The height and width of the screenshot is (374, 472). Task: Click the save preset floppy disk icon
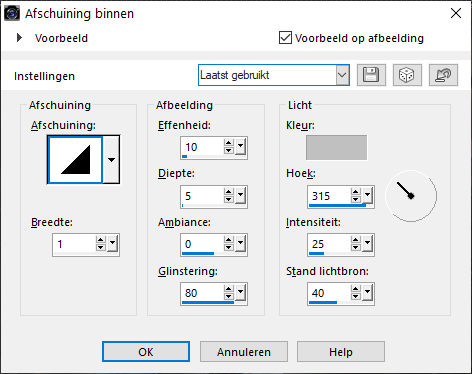371,75
